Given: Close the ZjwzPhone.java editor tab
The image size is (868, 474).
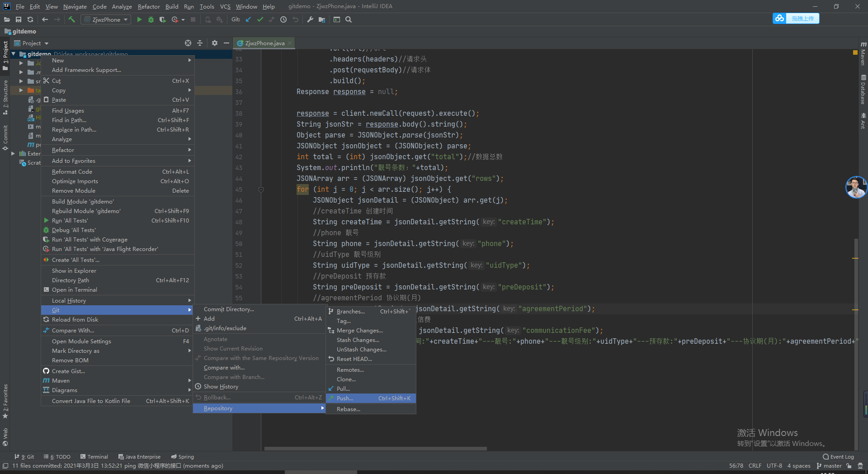Looking at the screenshot, I should pos(290,43).
